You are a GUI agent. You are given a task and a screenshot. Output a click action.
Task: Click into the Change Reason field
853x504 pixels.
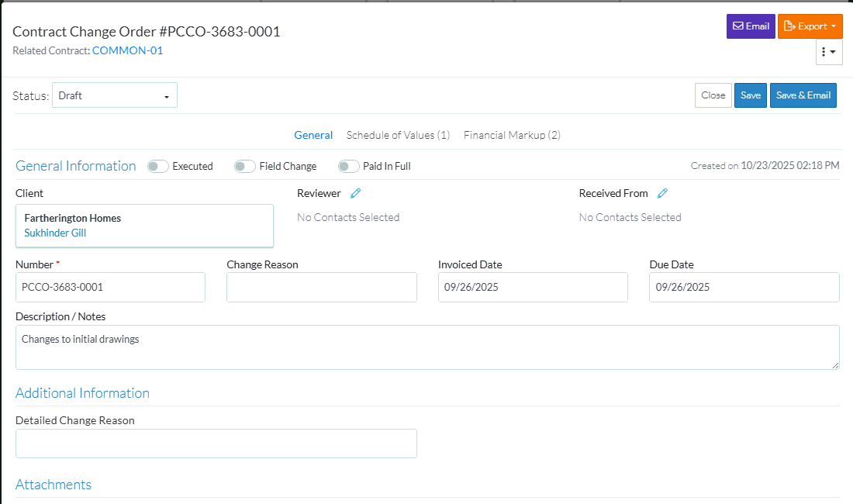point(321,287)
